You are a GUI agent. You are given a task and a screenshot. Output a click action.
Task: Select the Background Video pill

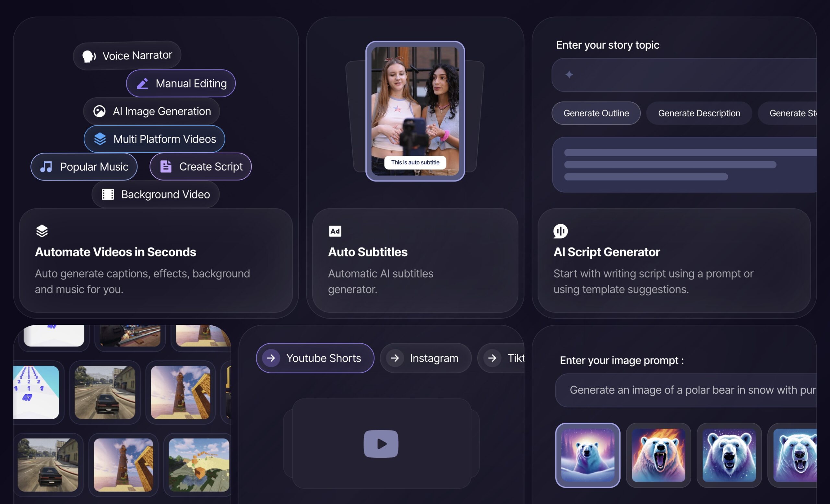(156, 194)
